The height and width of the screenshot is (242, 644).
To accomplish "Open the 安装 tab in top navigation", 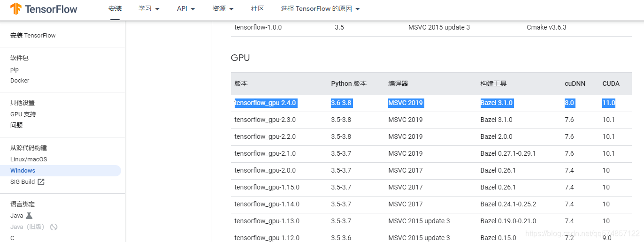I will click(x=115, y=9).
